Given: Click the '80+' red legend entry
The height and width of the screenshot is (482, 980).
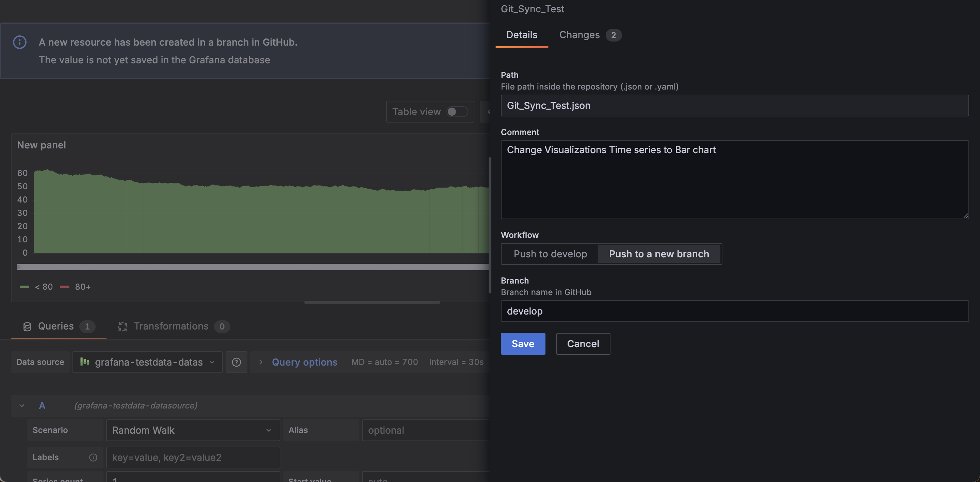Looking at the screenshot, I should [75, 287].
